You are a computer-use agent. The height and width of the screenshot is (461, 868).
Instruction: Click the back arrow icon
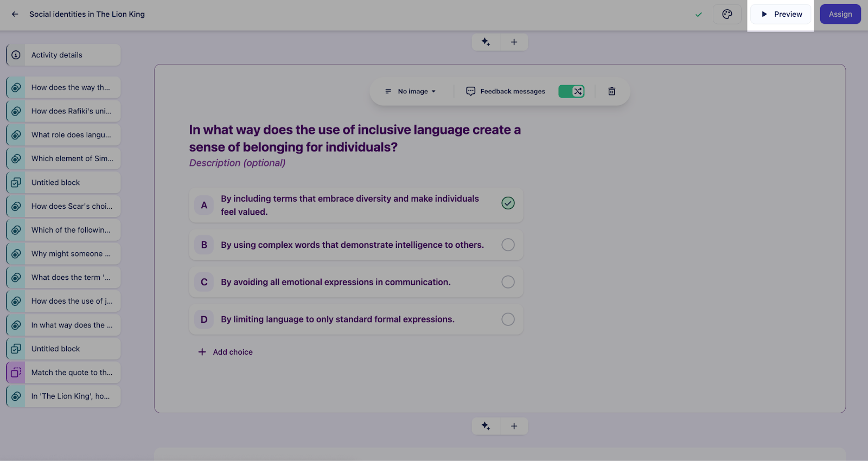coord(15,14)
